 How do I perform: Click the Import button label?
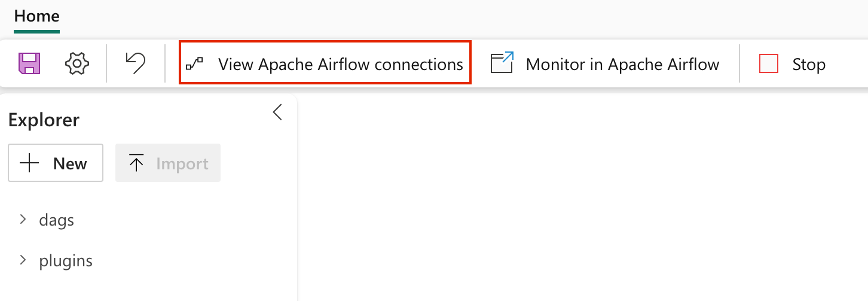tap(182, 163)
